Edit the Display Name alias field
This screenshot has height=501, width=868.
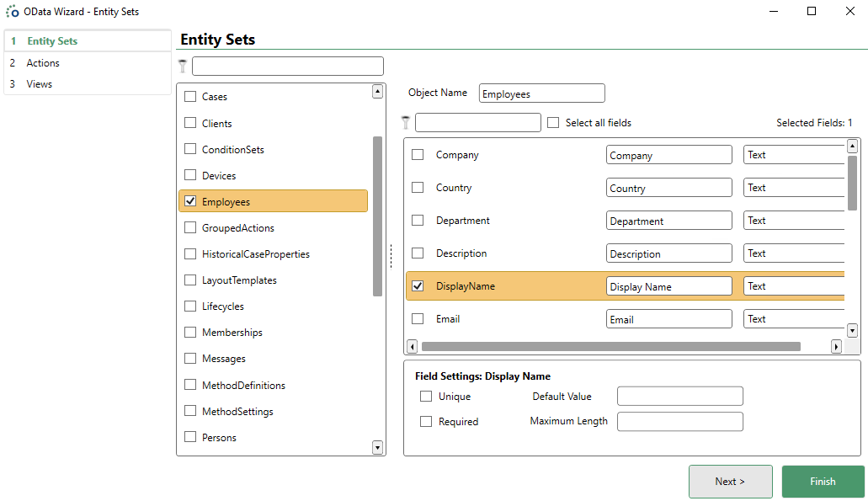pos(669,286)
